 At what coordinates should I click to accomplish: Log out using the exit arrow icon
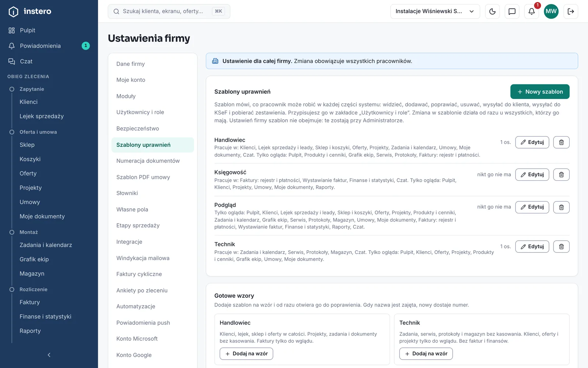coord(571,11)
